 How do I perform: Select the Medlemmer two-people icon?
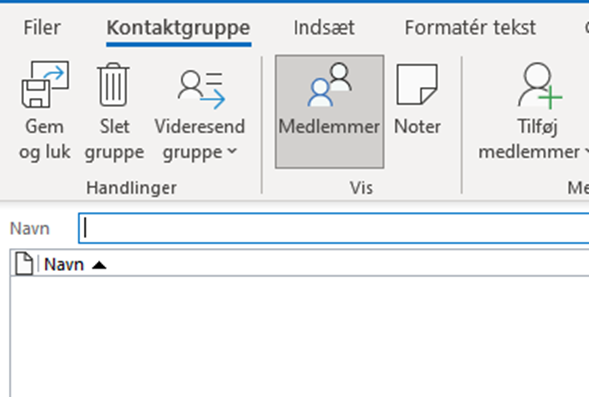click(329, 85)
